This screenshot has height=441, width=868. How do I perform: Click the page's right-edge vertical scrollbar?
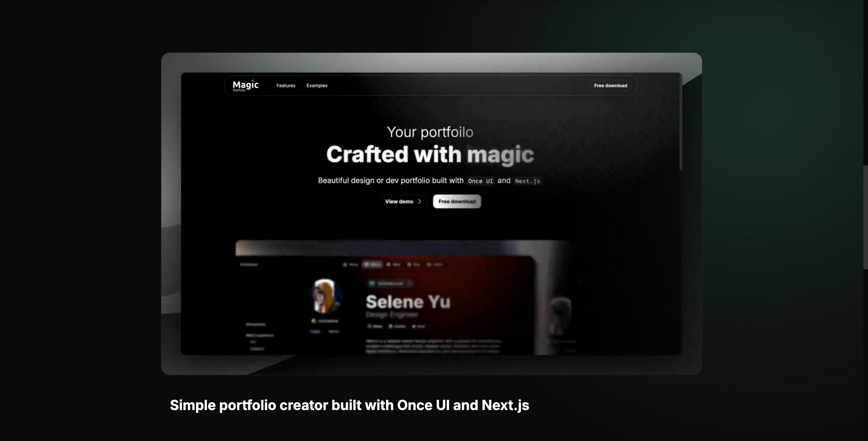(865, 217)
